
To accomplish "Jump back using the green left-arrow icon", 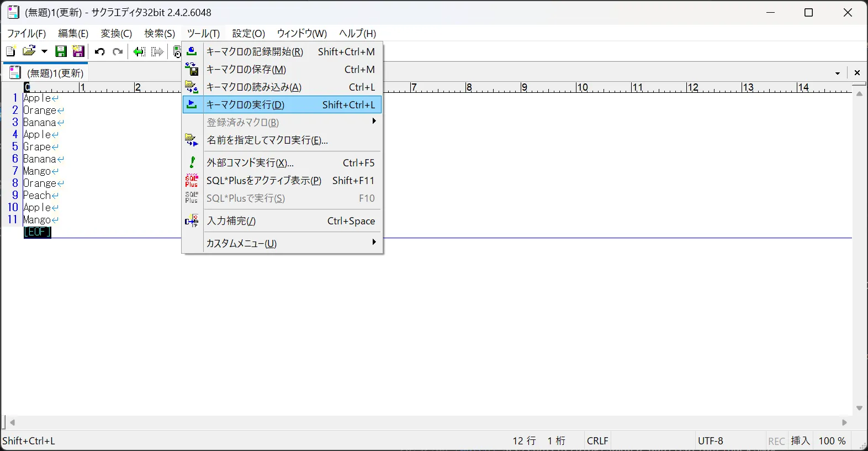I will (139, 51).
